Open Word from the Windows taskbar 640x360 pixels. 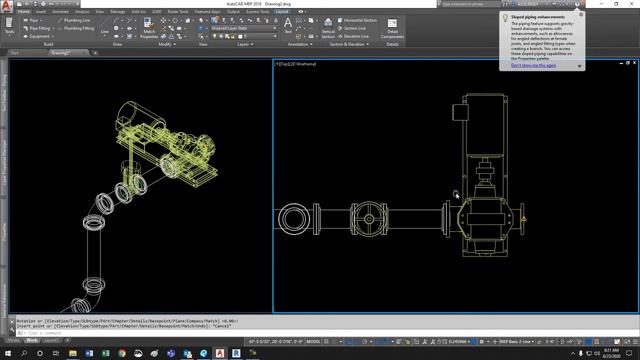coord(89,353)
